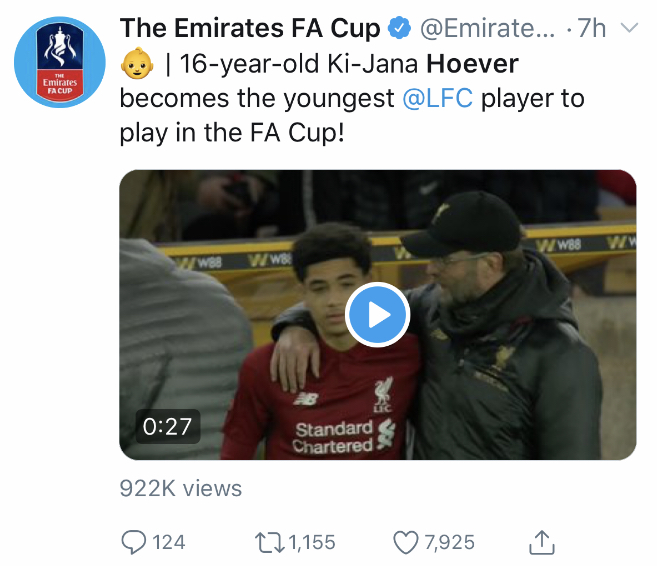Open The Emirates FA Cup account name
Screen dimensions: 657x566
tap(250, 29)
